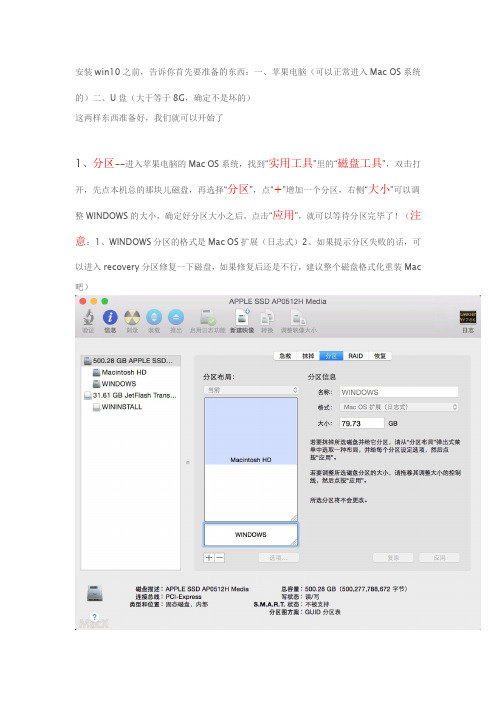This screenshot has height=702, width=496.
Task: Switch to the 抹掉 (Erase) tab
Action: 308,356
